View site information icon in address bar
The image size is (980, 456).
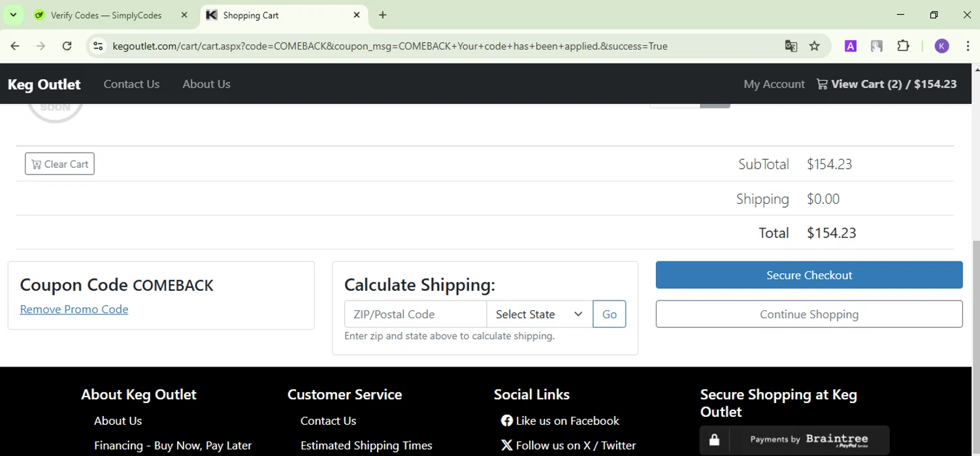(x=98, y=46)
